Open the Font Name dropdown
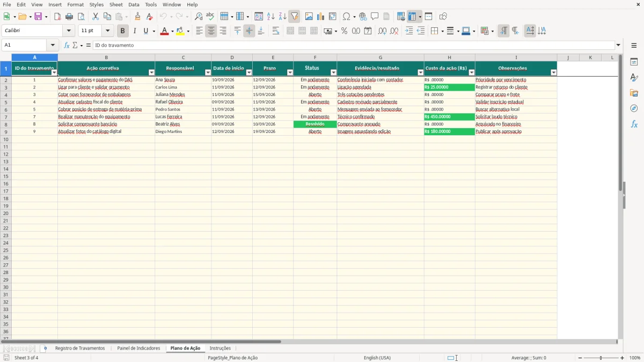Image resolution: width=644 pixels, height=362 pixels. [x=69, y=31]
